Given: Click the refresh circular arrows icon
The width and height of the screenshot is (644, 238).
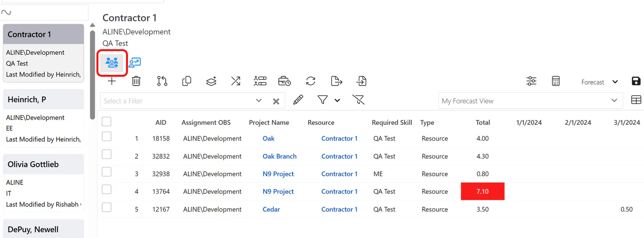Looking at the screenshot, I should [x=311, y=81].
